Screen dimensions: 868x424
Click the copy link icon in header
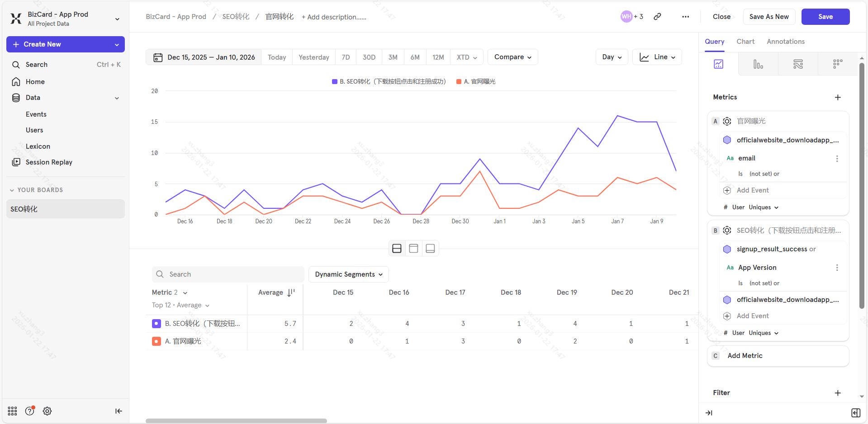click(x=657, y=17)
